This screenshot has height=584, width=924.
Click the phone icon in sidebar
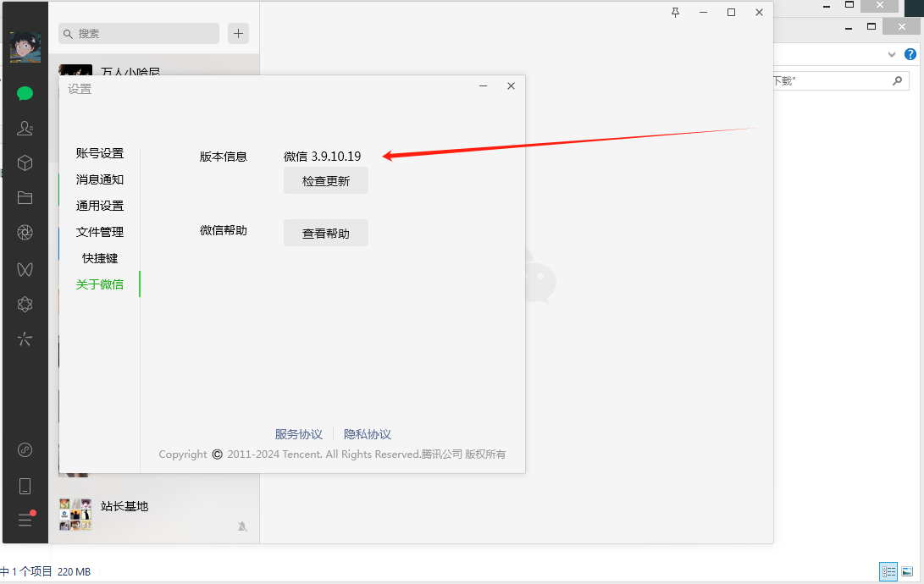tap(25, 487)
